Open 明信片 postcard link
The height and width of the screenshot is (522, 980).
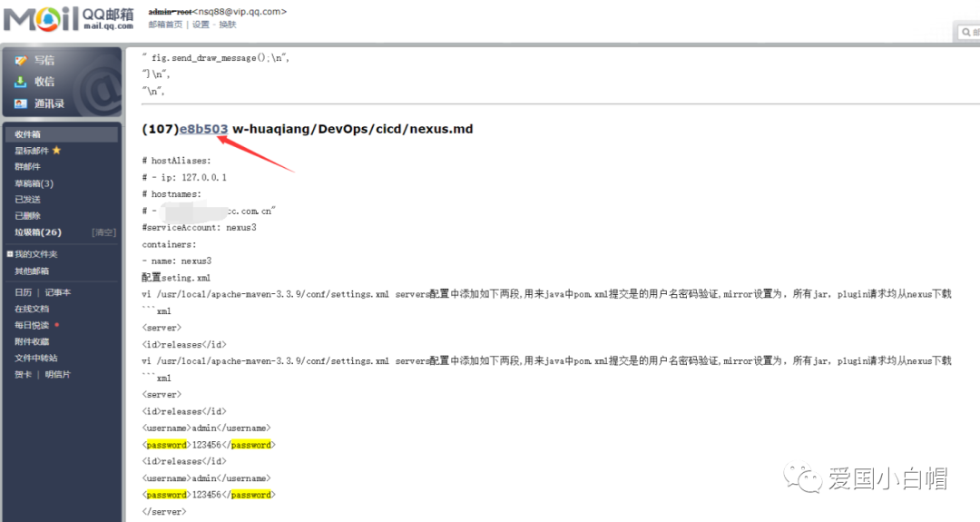pos(57,374)
